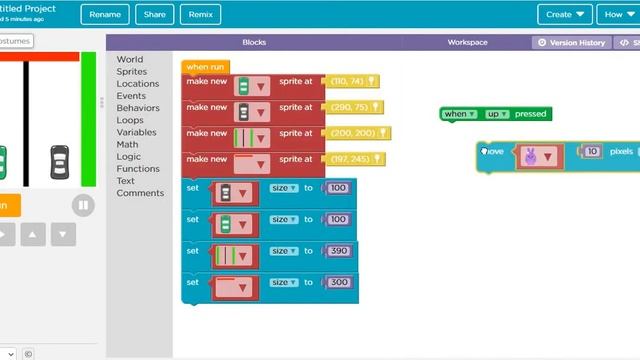Image resolution: width=640 pixels, height=360 pixels.
Task: Click size value 100 in black car set block
Action: click(338, 188)
